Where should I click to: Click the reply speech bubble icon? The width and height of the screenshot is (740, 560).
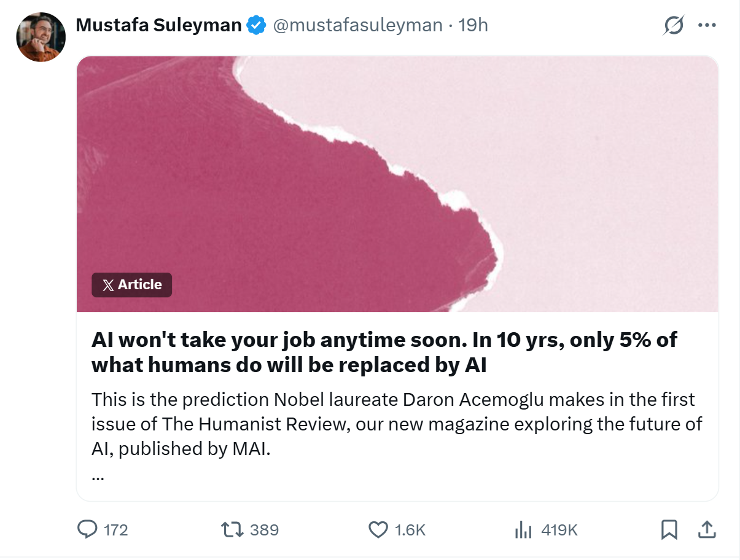pyautogui.click(x=87, y=529)
